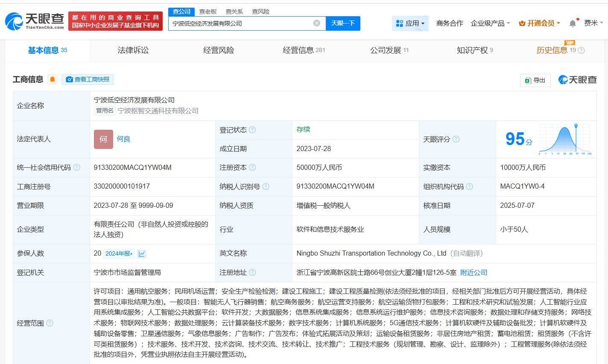
Task: Click credit code 91330200MACQ1YW04M under 统一社会信用代码
Action: click(132, 167)
